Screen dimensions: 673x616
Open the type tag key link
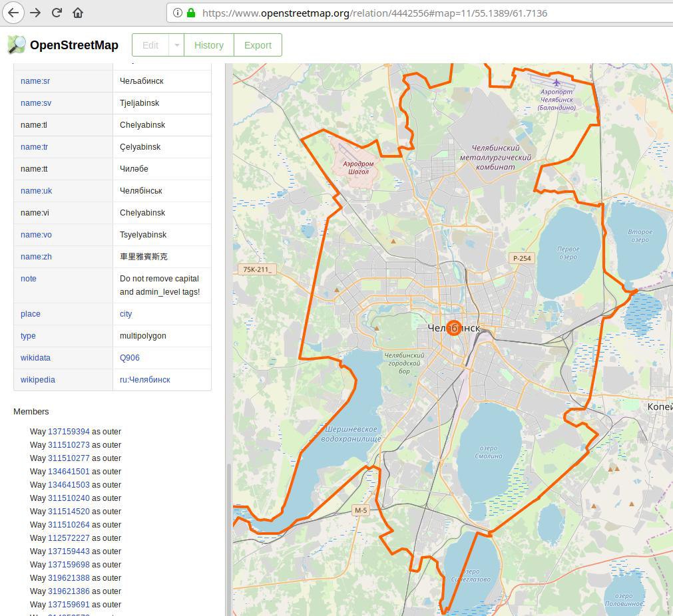pyautogui.click(x=28, y=336)
